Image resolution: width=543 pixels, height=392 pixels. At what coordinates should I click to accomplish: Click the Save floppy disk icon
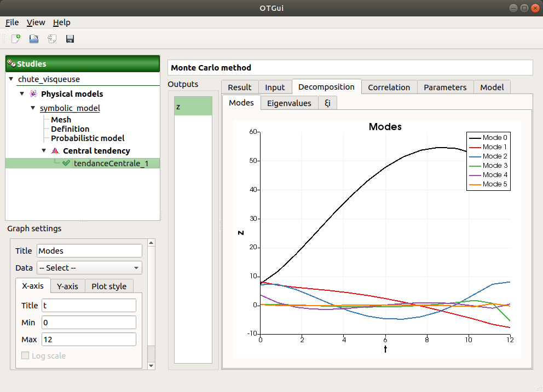[x=70, y=39]
